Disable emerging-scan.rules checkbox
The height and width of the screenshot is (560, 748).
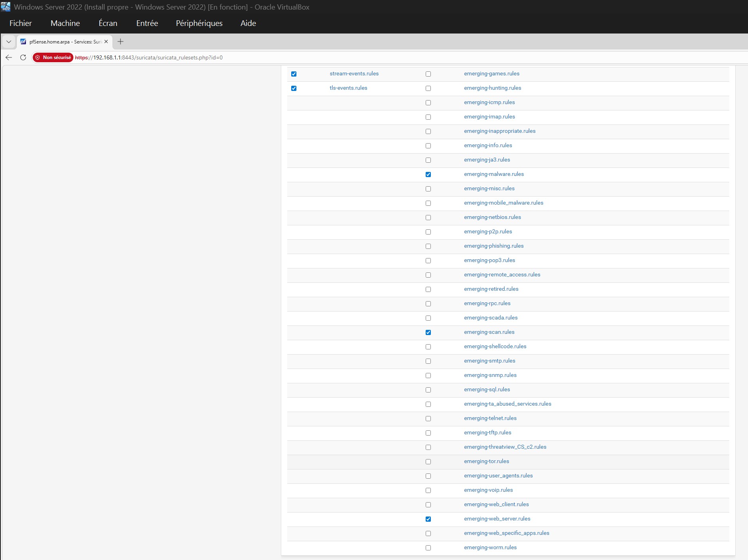pos(428,332)
